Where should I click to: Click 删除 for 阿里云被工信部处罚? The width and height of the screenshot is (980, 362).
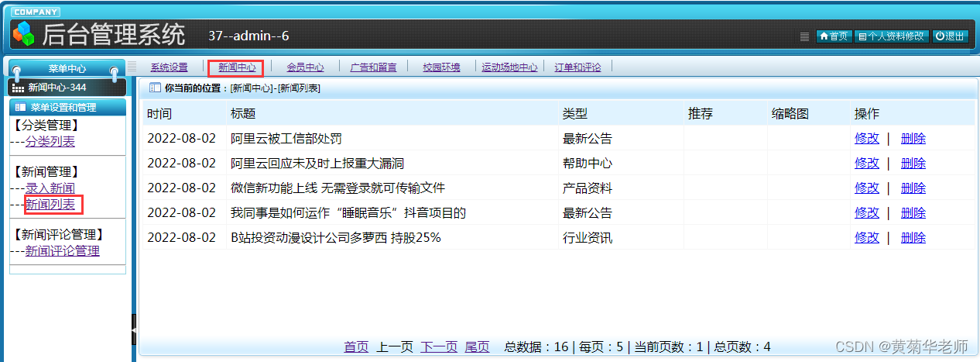tap(913, 139)
